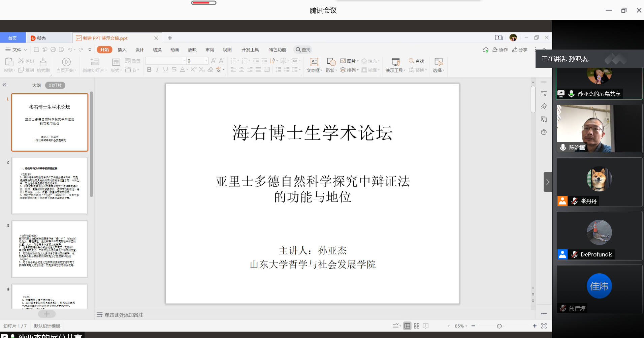Screen dimensions: 644x338
Task: Click the fit-to-window zoom icon
Action: point(544,326)
